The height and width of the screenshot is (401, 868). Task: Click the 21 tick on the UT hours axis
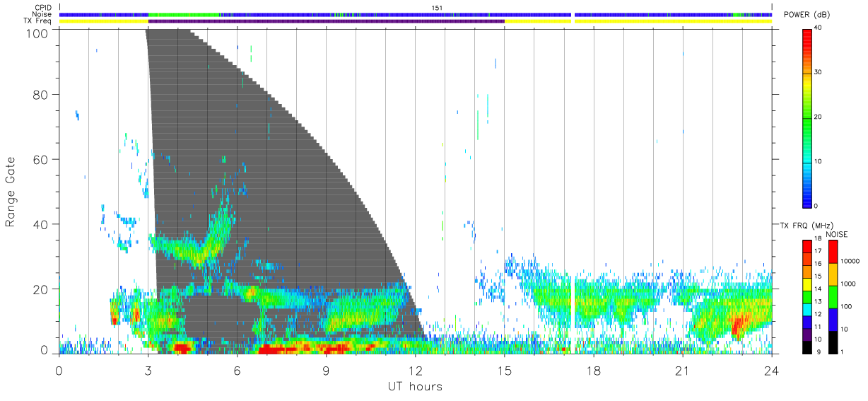click(x=683, y=371)
